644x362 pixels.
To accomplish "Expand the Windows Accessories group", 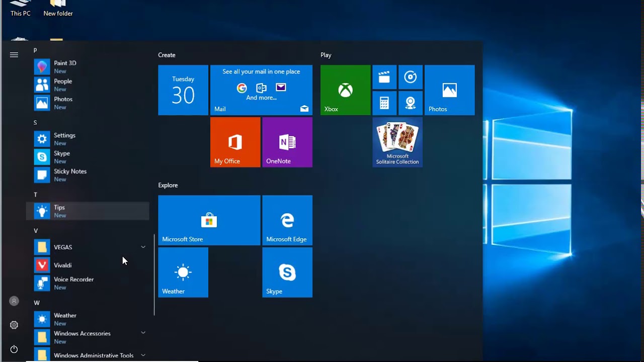I will 143,332.
